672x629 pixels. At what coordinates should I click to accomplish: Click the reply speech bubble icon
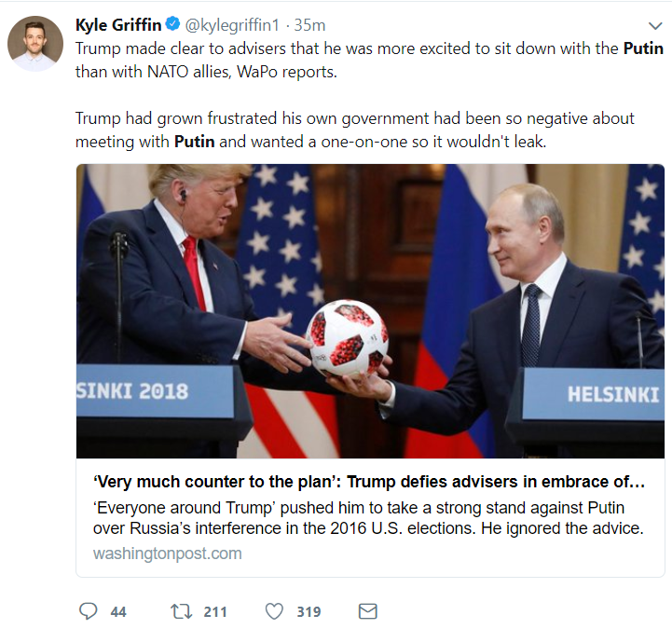(89, 611)
